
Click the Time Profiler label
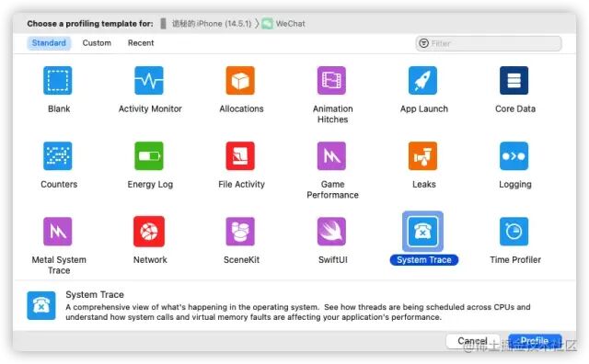pyautogui.click(x=515, y=260)
